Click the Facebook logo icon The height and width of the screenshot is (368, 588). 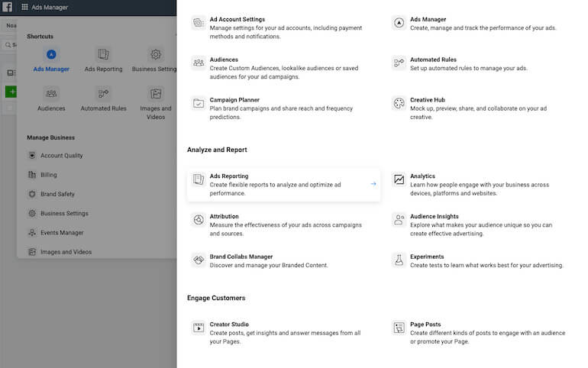pos(8,7)
